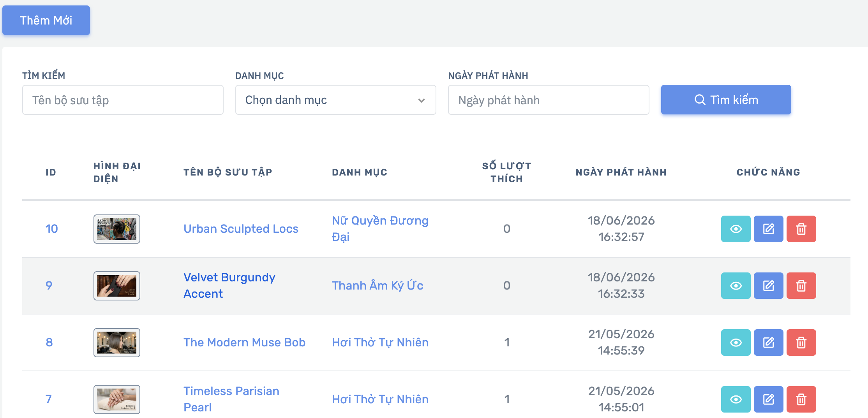Show Timeless Parisian Pearl via eye button

[x=736, y=399]
